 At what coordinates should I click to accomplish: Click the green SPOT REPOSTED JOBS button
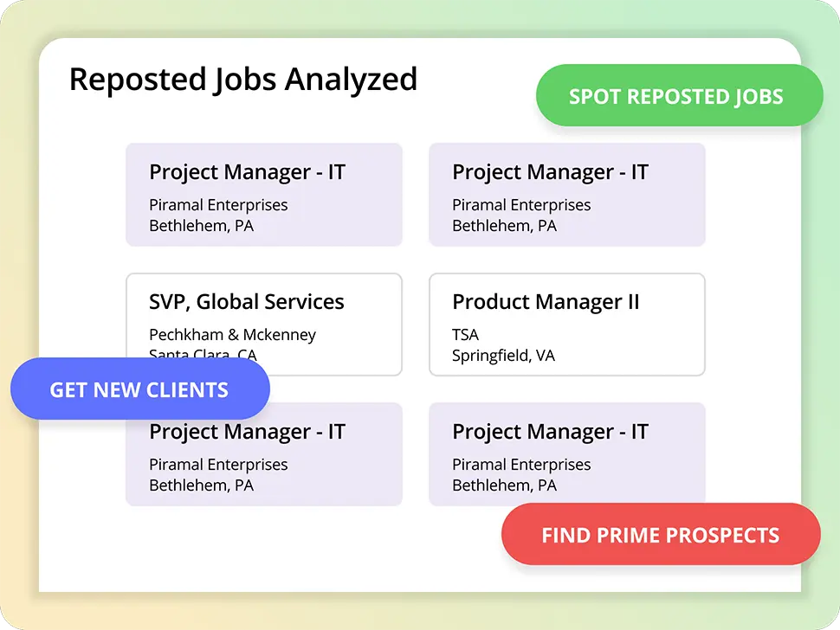pos(679,96)
